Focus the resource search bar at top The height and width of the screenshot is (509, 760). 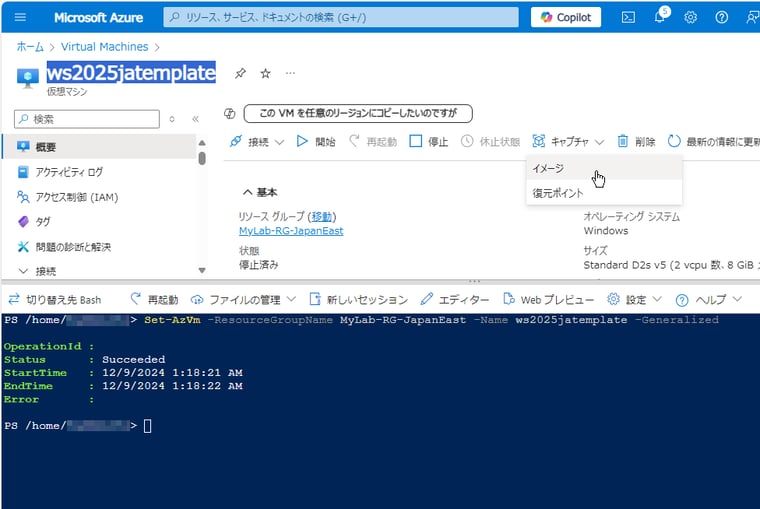click(341, 17)
